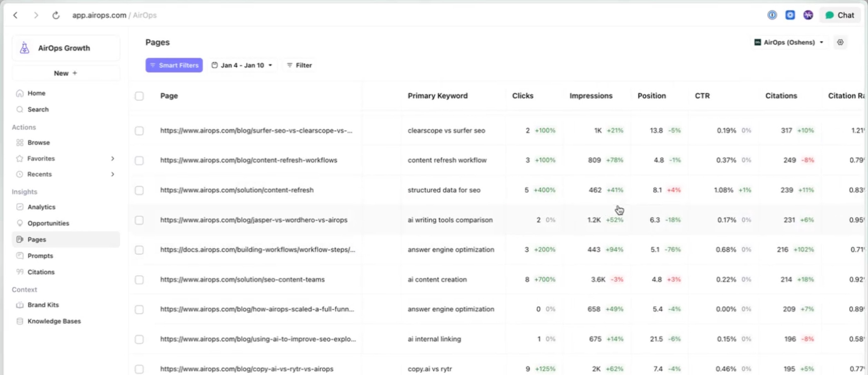Open Analytics under Insights
The height and width of the screenshot is (375, 868).
(41, 207)
